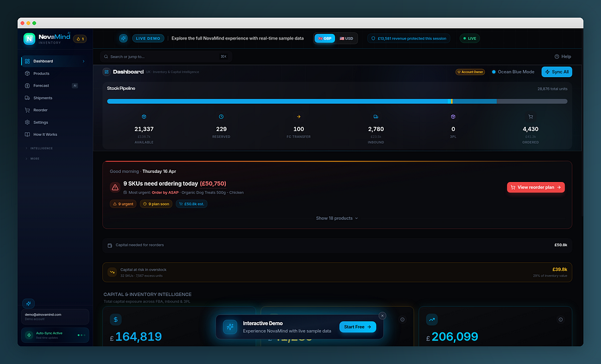Screen dimensions: 601x364
Task: Click the 9 urgent tag
Action: pyautogui.click(x=123, y=204)
